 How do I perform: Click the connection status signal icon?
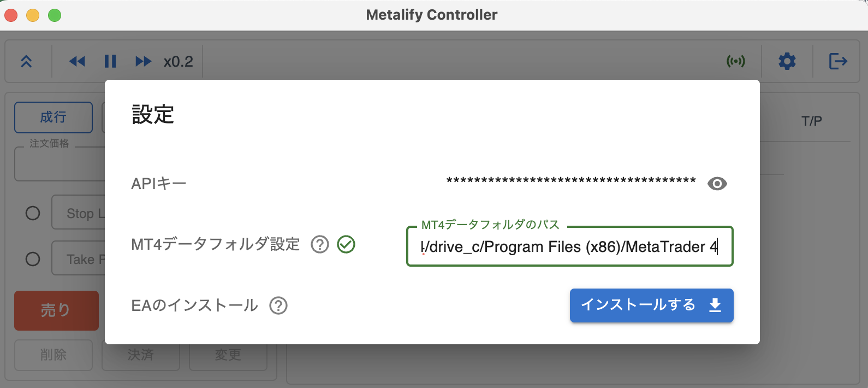click(735, 61)
